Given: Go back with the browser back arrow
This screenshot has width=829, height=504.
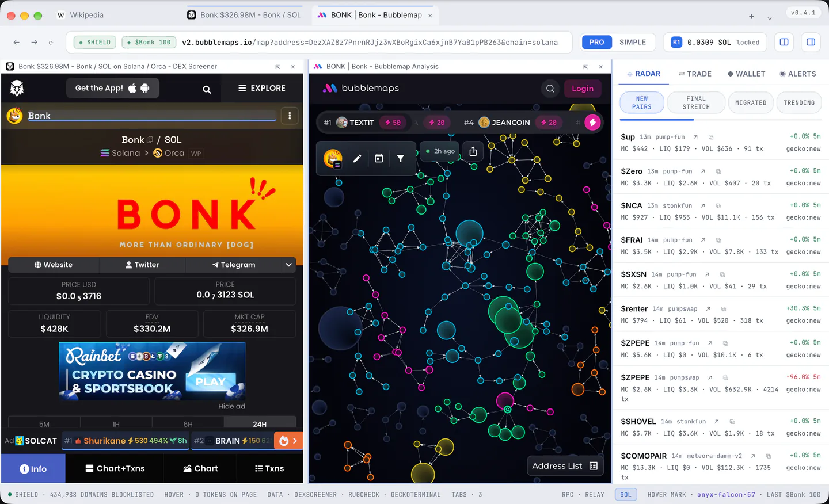Looking at the screenshot, I should 17,42.
